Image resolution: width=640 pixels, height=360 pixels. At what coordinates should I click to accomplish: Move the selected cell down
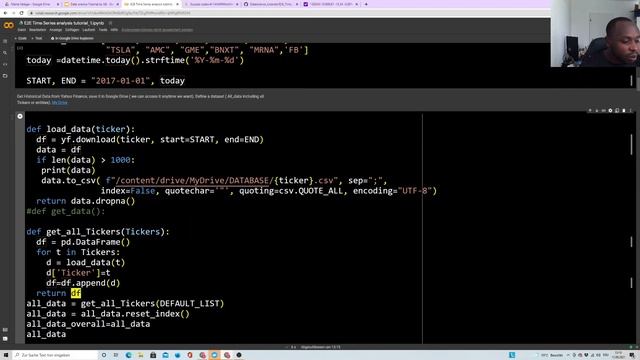597,111
